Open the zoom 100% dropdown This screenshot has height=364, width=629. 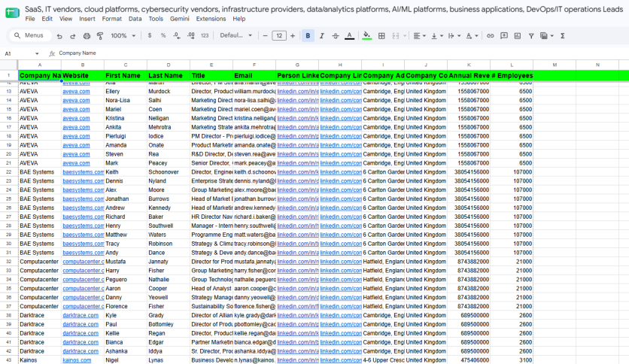pos(123,35)
